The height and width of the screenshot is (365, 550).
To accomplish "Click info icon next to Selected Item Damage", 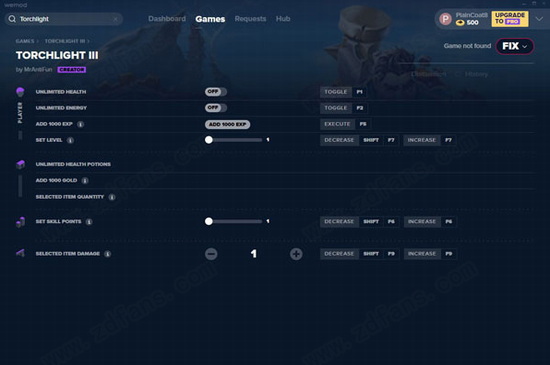I will [x=108, y=254].
